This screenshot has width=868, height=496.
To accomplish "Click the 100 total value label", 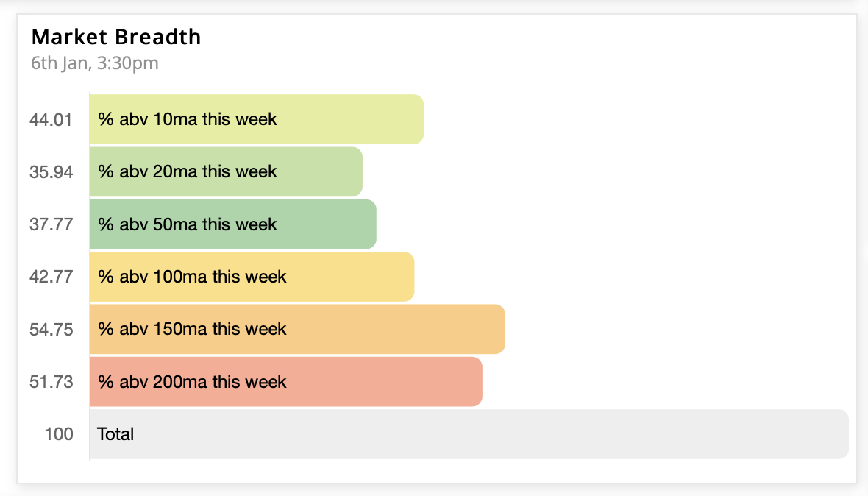I will [59, 434].
